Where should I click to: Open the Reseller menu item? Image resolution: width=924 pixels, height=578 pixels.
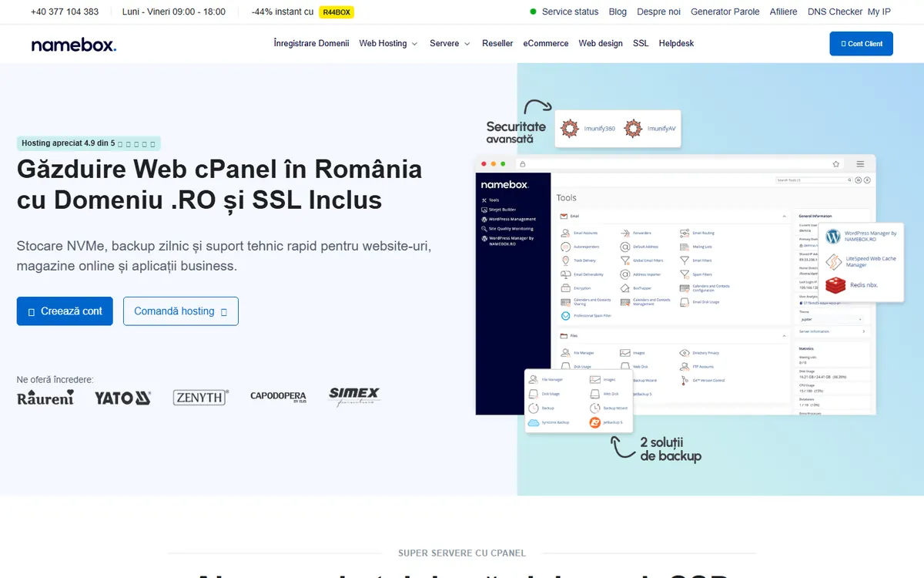tap(497, 43)
